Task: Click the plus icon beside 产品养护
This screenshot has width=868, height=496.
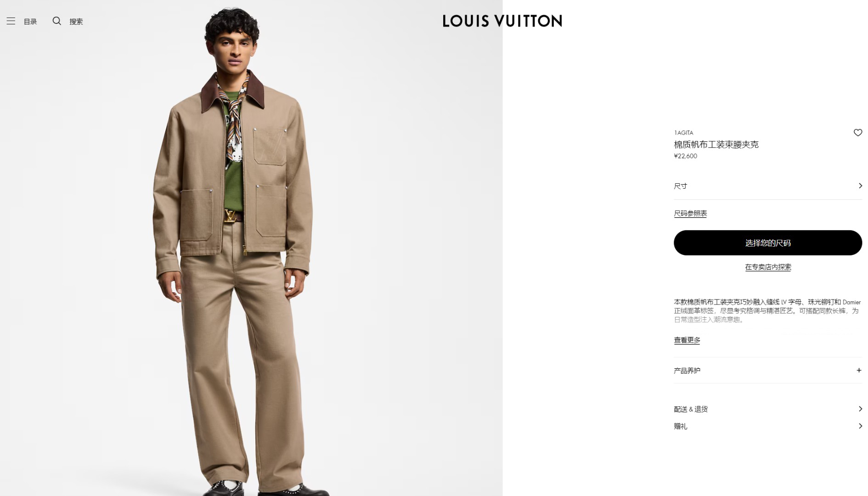Action: pyautogui.click(x=859, y=370)
